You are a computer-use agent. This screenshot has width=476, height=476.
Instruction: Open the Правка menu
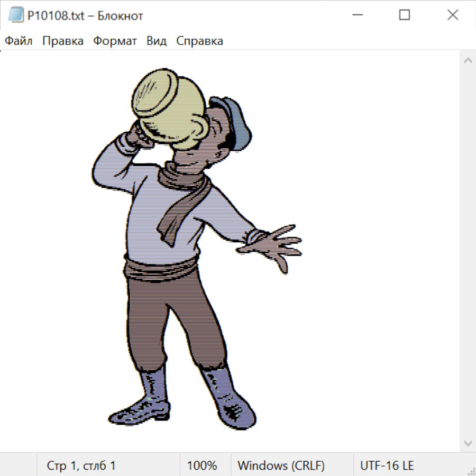click(62, 41)
